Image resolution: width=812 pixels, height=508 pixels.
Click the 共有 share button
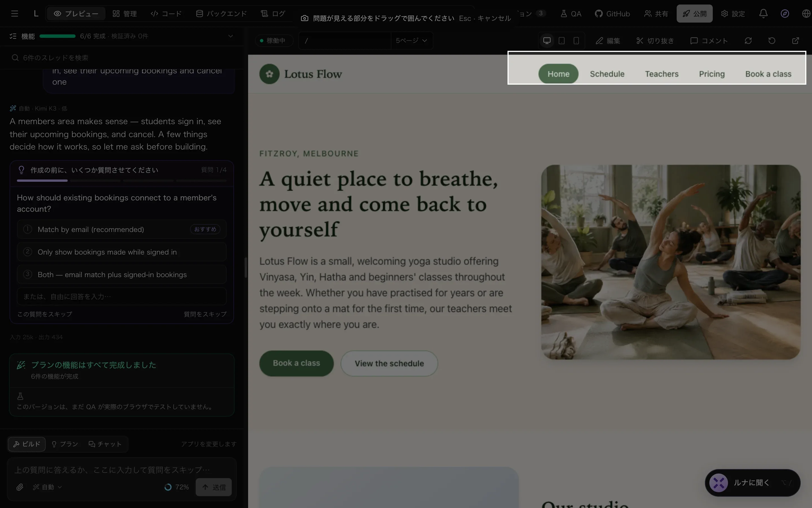click(x=656, y=14)
